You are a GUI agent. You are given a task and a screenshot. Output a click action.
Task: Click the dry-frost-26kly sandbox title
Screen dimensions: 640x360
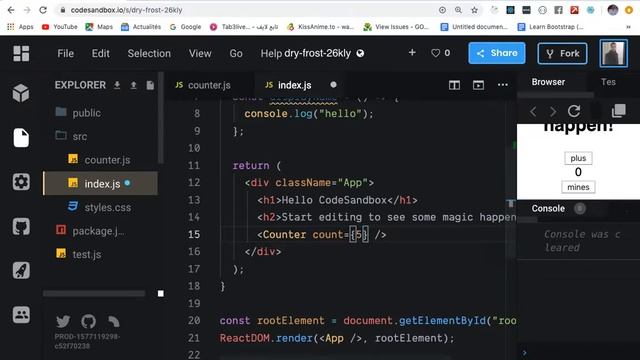pyautogui.click(x=318, y=53)
